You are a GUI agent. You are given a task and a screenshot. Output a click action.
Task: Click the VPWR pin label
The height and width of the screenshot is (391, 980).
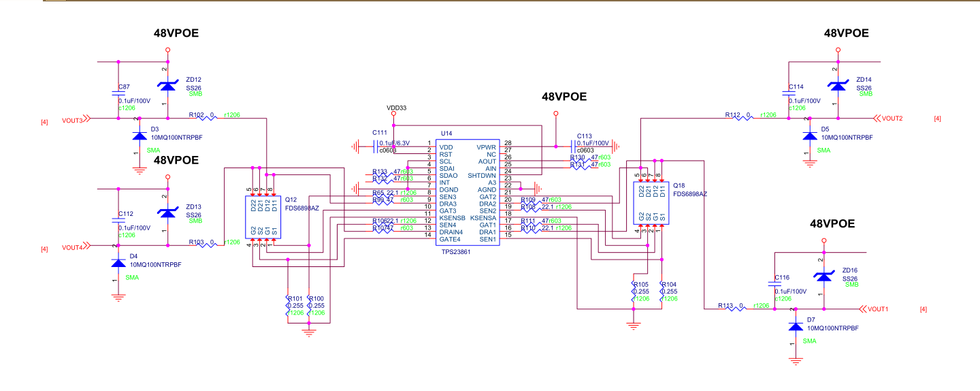[487, 147]
